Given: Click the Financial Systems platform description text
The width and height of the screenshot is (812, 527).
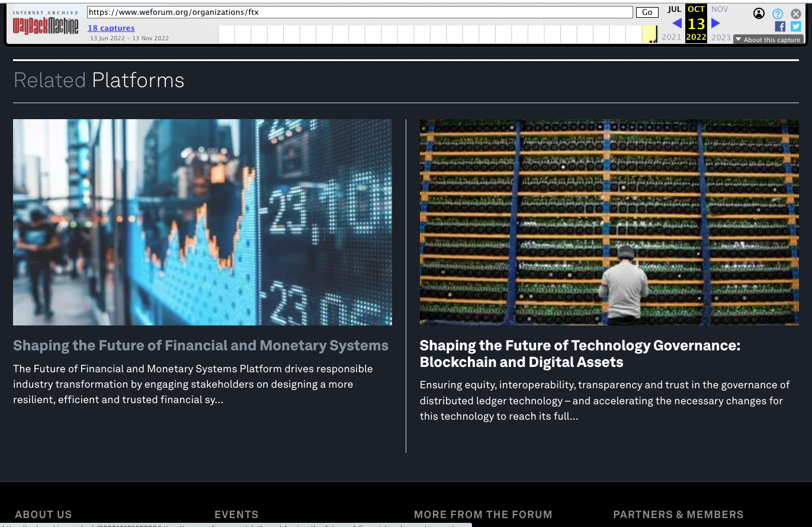Looking at the screenshot, I should pos(193,384).
